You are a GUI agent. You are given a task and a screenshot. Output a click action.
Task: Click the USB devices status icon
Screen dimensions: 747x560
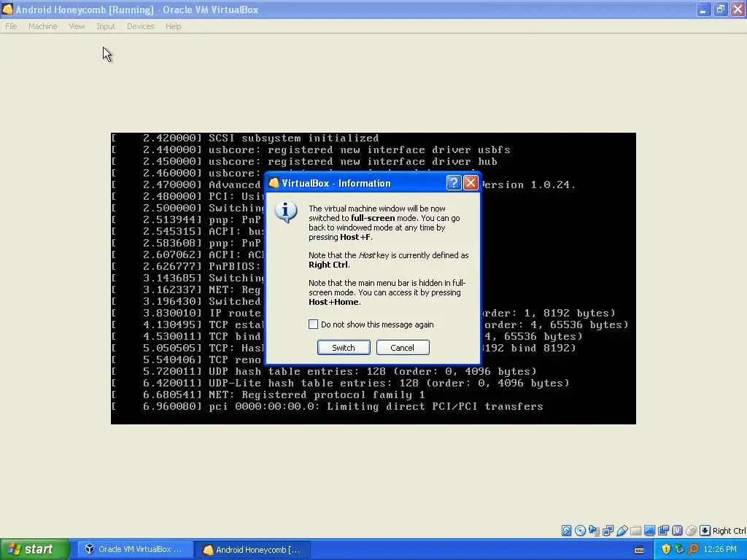point(622,531)
